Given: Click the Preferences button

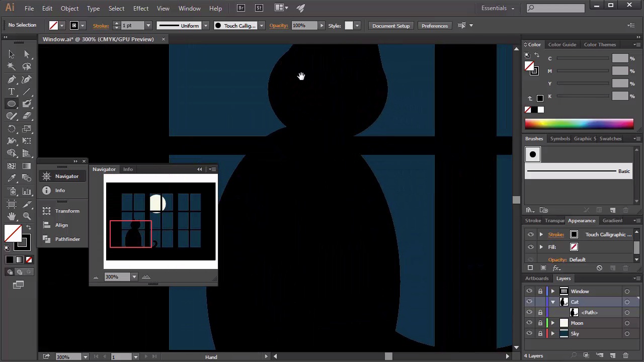Looking at the screenshot, I should (x=434, y=26).
